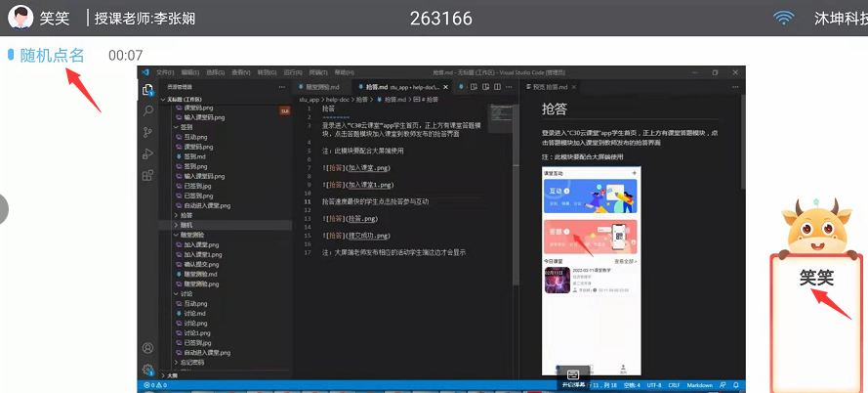Collapse the 讨论 folder in explorer
Viewport: 868px width, 393px height.
coord(186,293)
